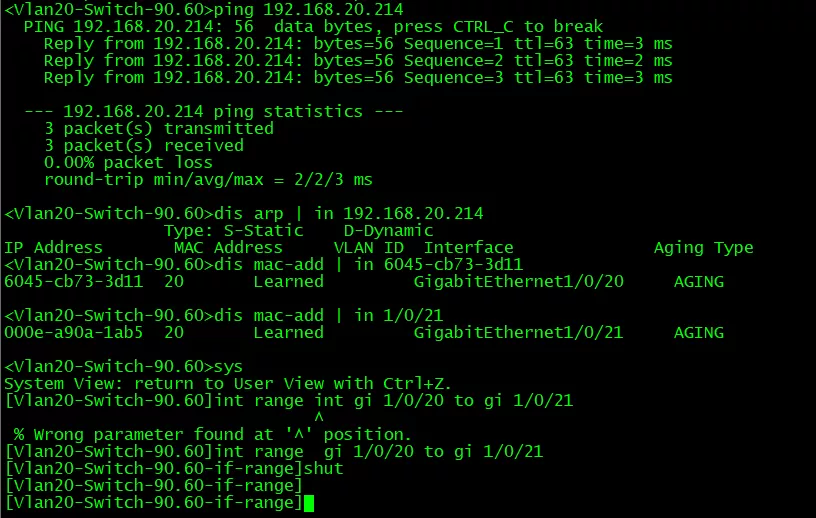The width and height of the screenshot is (816, 518).
Task: Click the 'sys' command text
Action: pyautogui.click(x=228, y=367)
